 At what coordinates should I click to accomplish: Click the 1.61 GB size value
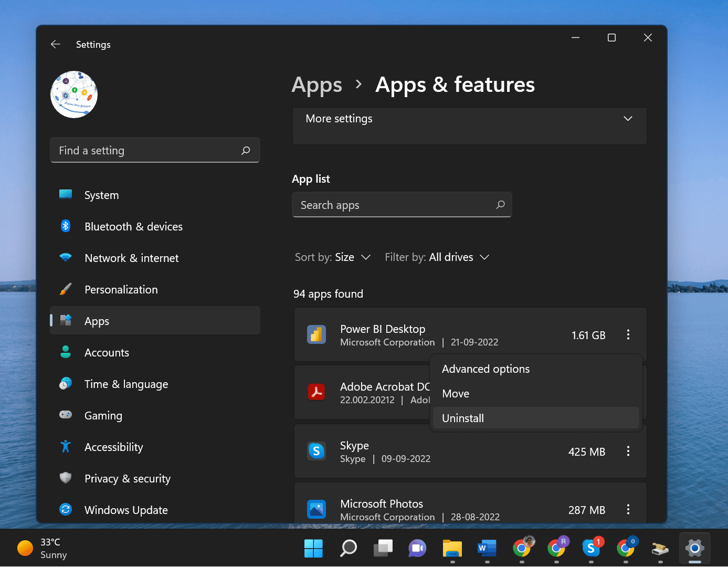(x=588, y=335)
